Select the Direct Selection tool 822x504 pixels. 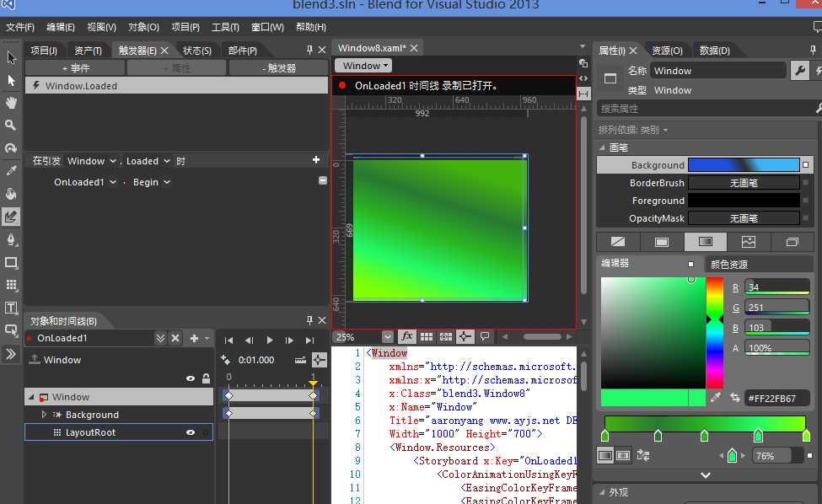11,80
